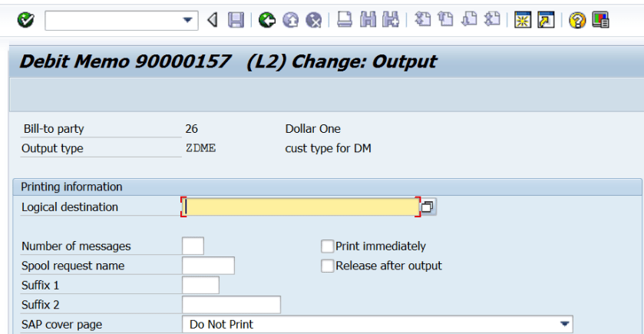Click the Printing information group header

[71, 187]
